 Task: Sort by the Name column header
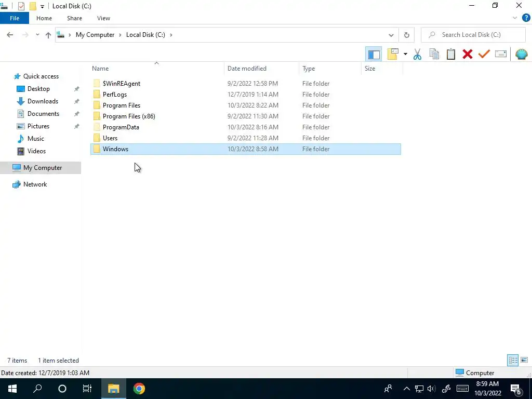[157, 69]
